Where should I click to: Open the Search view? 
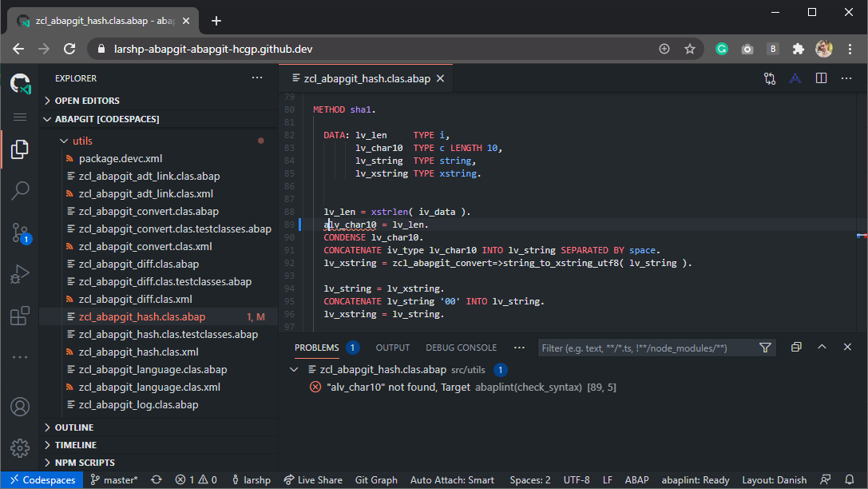coord(20,190)
